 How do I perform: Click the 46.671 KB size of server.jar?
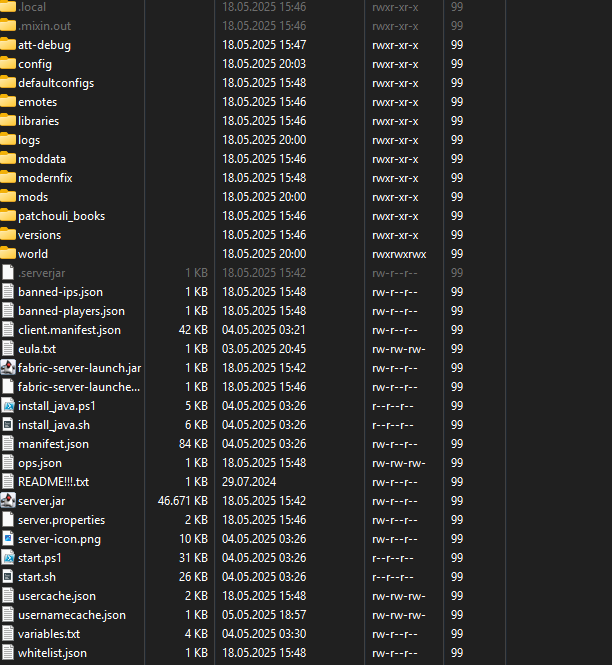pyautogui.click(x=183, y=501)
